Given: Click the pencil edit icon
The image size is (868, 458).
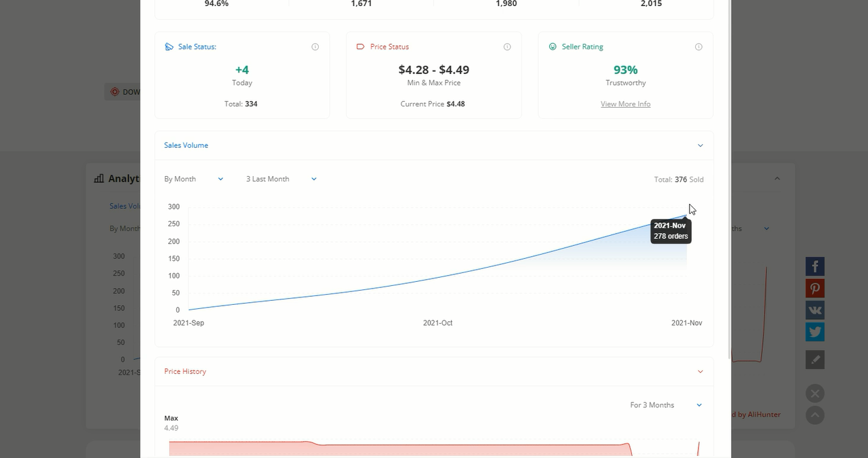Looking at the screenshot, I should click(814, 360).
